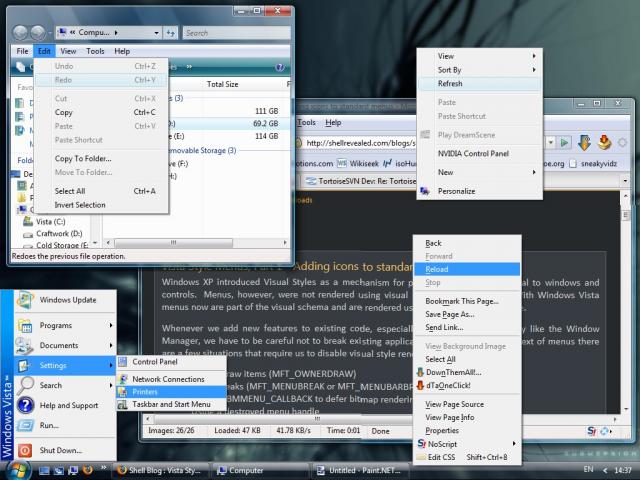Select Printers in the Settings submenu

[171, 392]
